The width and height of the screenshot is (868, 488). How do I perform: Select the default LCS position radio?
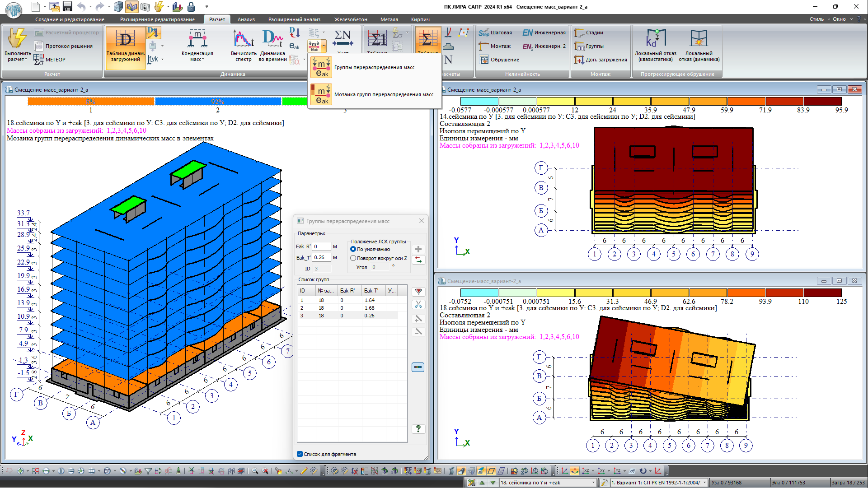coord(353,249)
